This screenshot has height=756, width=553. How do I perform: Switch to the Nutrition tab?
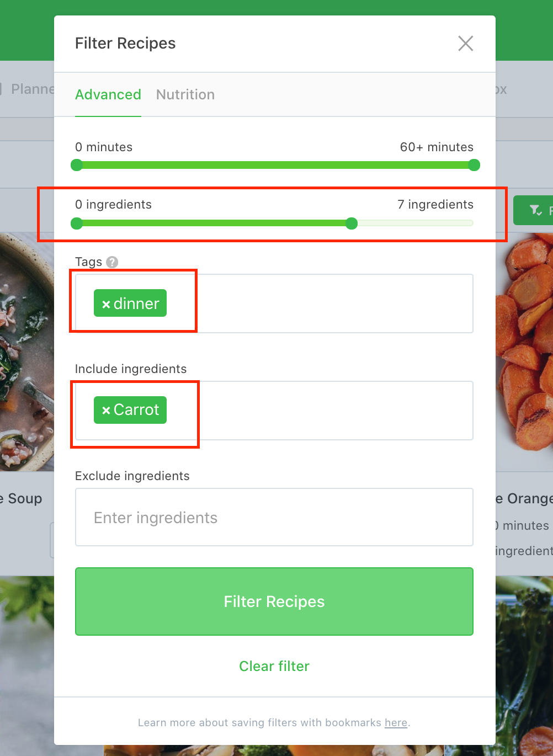[x=185, y=94]
